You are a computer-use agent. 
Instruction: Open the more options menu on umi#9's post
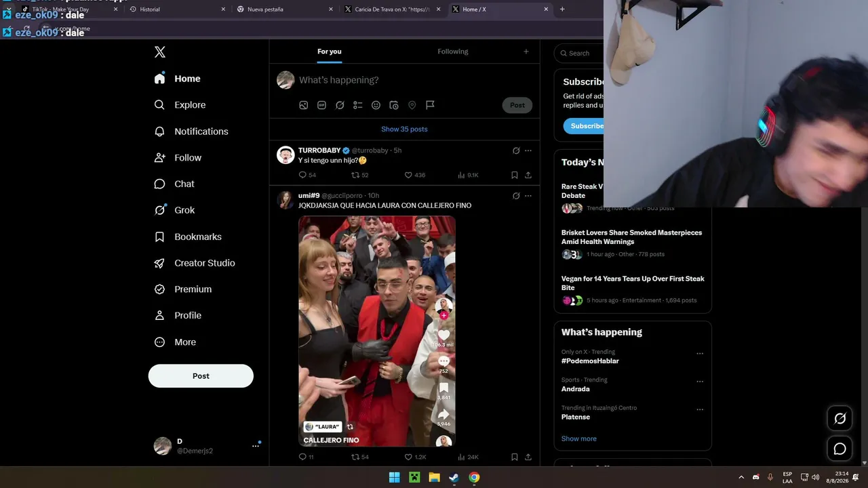[528, 196]
